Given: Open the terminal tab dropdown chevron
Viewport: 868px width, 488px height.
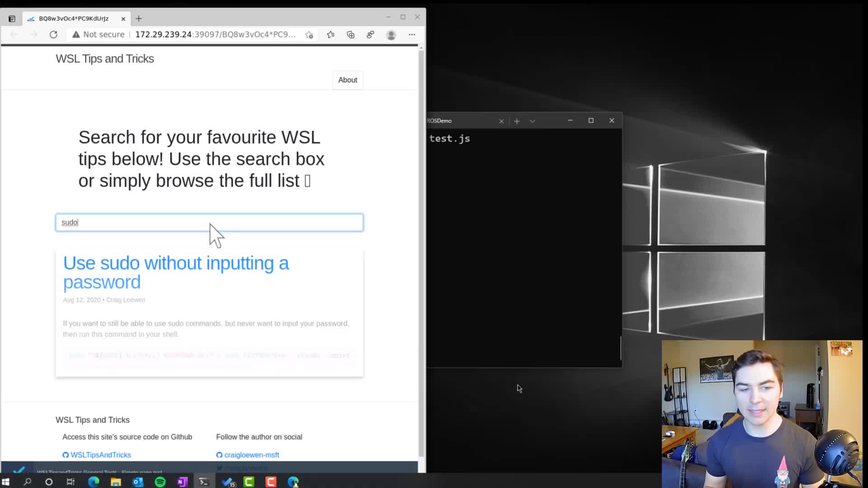Looking at the screenshot, I should 532,121.
